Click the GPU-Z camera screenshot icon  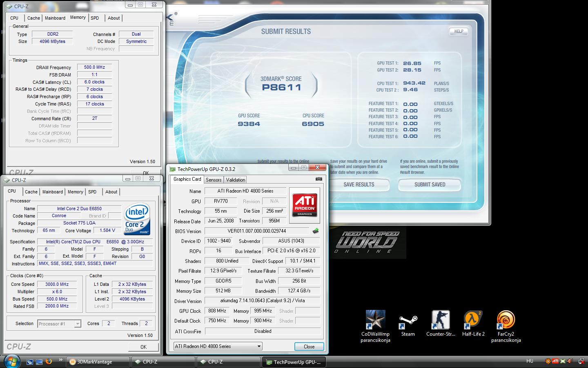pyautogui.click(x=319, y=179)
